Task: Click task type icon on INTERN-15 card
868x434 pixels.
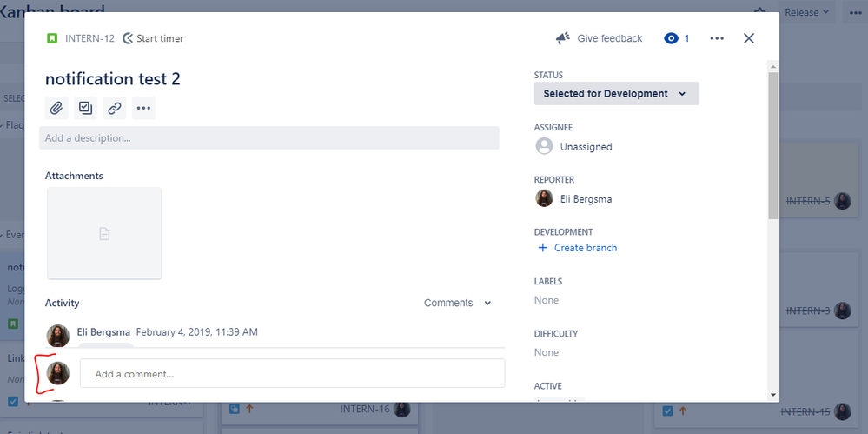Action: click(x=667, y=411)
